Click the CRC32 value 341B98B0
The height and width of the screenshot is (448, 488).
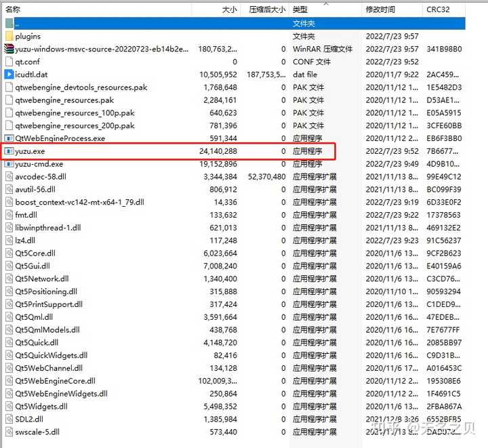[x=444, y=49]
